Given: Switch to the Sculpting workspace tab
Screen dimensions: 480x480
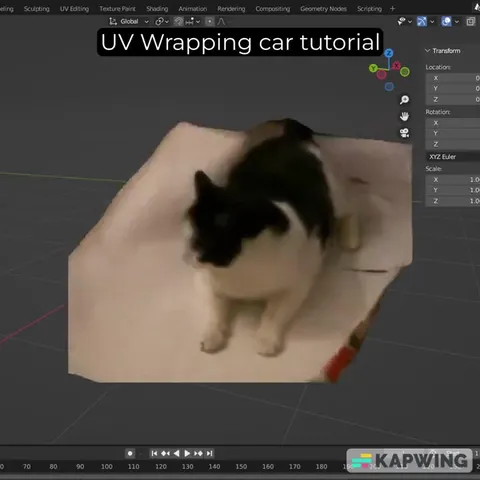Looking at the screenshot, I should (37, 9).
